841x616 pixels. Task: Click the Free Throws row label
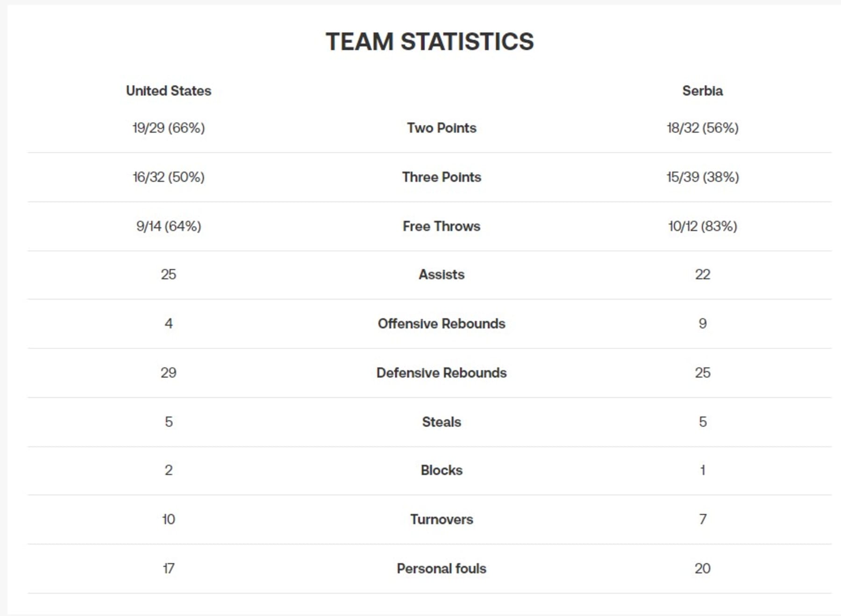pos(442,226)
